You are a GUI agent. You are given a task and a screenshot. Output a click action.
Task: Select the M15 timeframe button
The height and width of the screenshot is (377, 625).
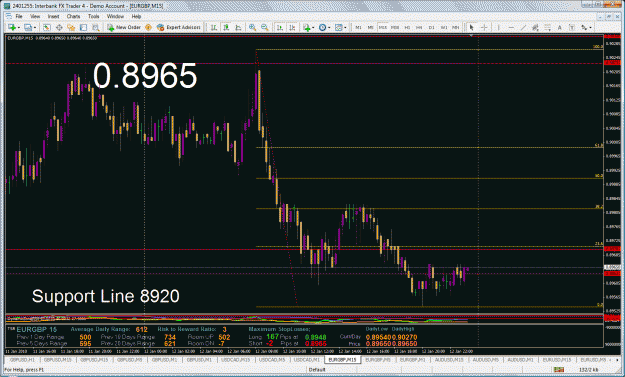[x=383, y=27]
